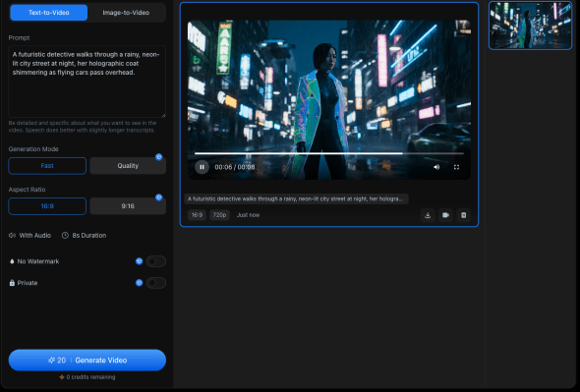The height and width of the screenshot is (392, 580).
Task: Mute the video volume
Action: tap(436, 167)
